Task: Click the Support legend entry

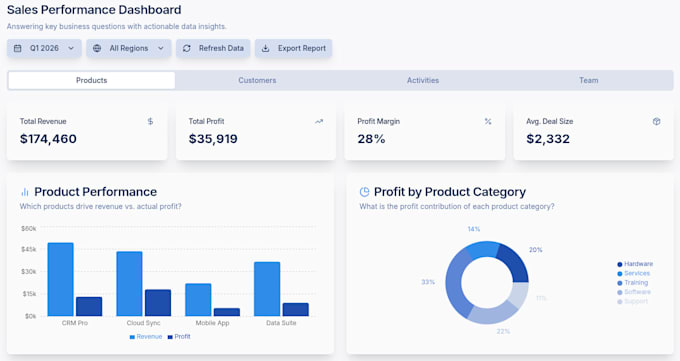Action: [633, 301]
